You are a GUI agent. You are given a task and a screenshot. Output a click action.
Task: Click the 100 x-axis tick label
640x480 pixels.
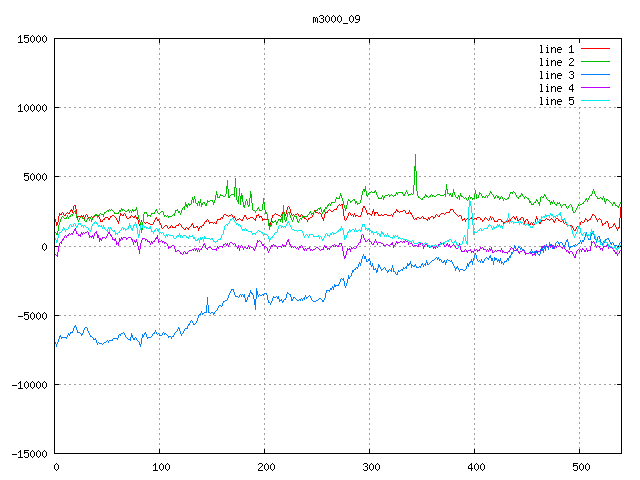click(160, 467)
